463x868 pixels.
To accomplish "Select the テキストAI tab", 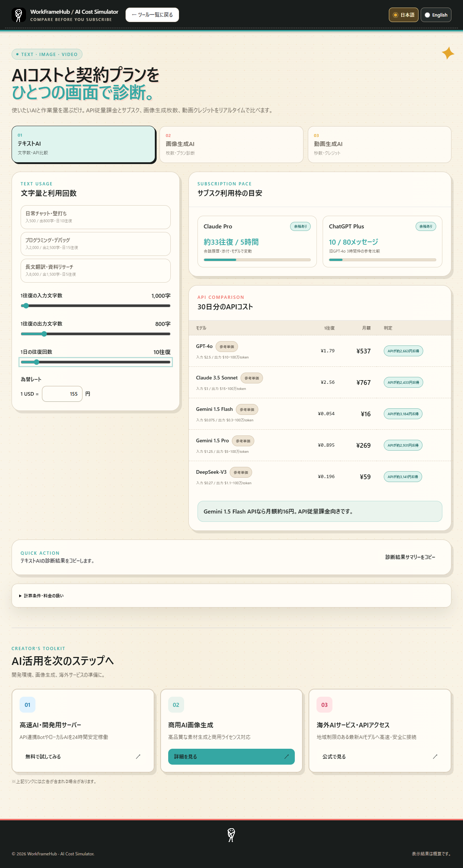I will click(84, 144).
